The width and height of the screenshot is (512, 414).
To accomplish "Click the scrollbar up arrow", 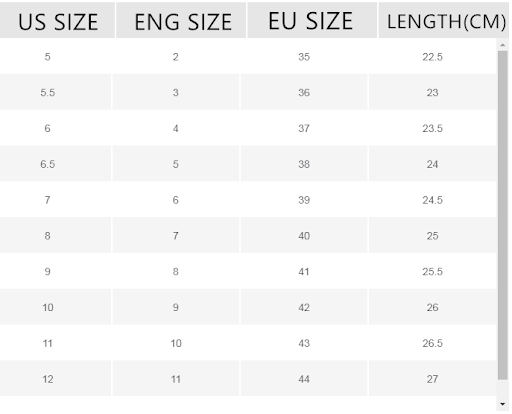I will (x=503, y=45).
